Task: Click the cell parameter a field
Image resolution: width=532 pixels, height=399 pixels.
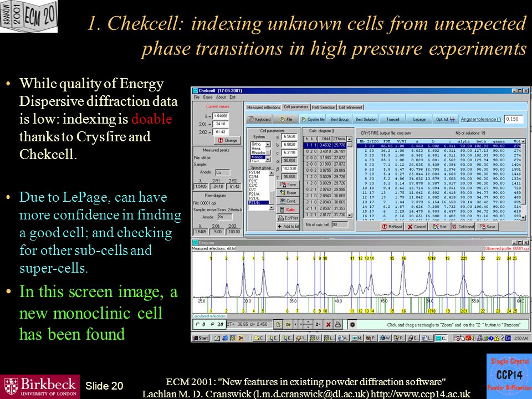Action: pyautogui.click(x=289, y=136)
